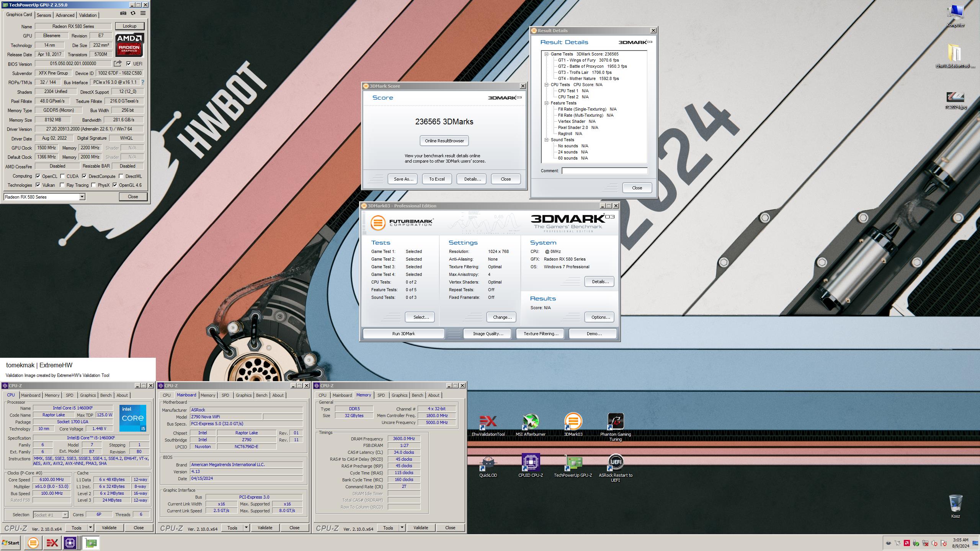
Task: Collapse the CPU Tests tree node
Action: click(x=547, y=85)
